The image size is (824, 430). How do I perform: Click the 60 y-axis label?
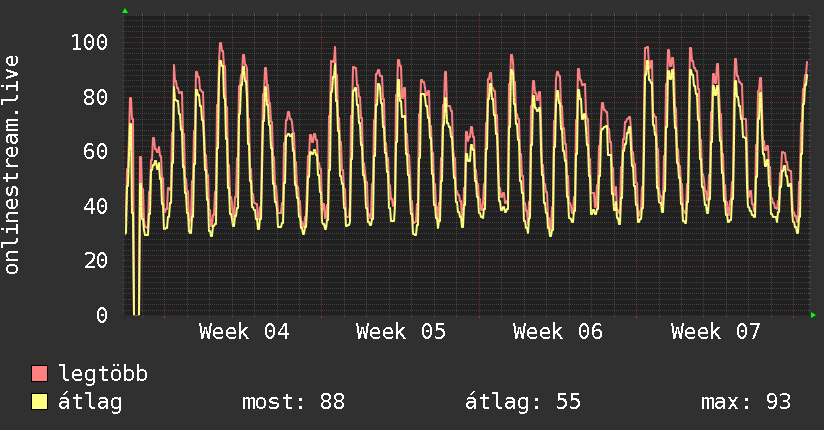pyautogui.click(x=96, y=152)
